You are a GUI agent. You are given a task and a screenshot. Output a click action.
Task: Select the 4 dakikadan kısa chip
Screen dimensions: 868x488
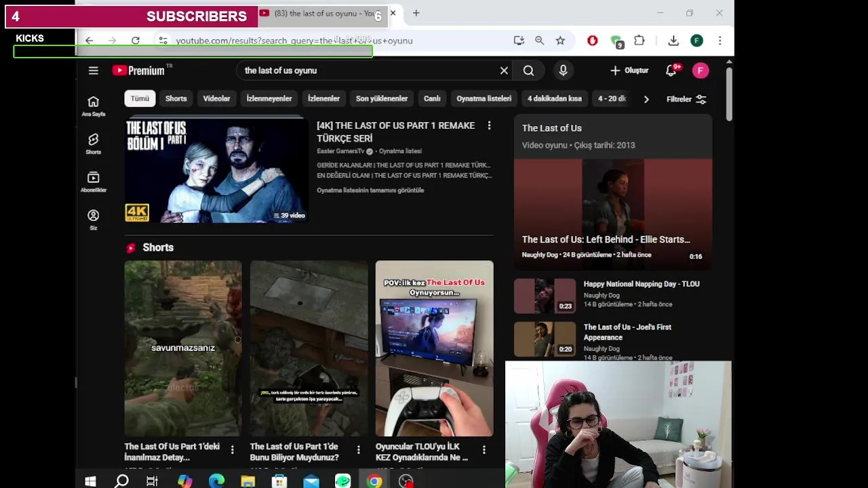coord(555,99)
